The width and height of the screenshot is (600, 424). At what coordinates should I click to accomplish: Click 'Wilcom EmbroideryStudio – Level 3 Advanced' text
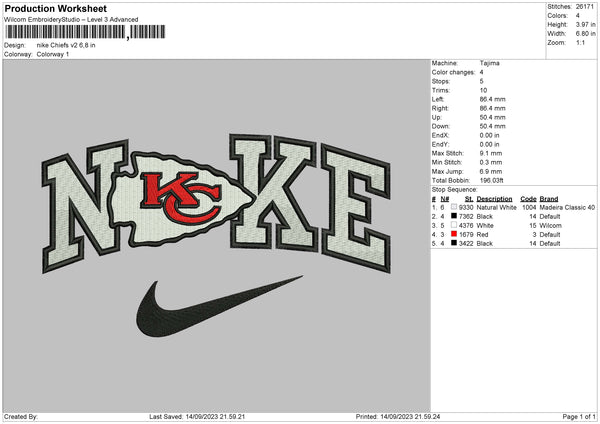[71, 20]
